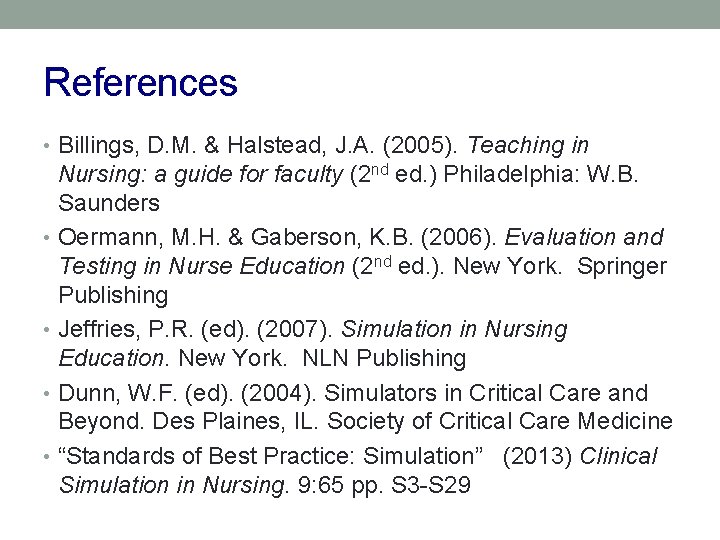Click the italic text 'Evaluation and'
The width and height of the screenshot is (720, 540).
(584, 238)
